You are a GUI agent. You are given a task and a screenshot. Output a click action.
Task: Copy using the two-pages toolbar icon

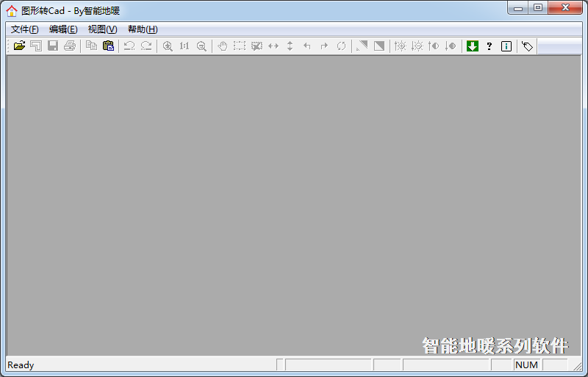(91, 46)
